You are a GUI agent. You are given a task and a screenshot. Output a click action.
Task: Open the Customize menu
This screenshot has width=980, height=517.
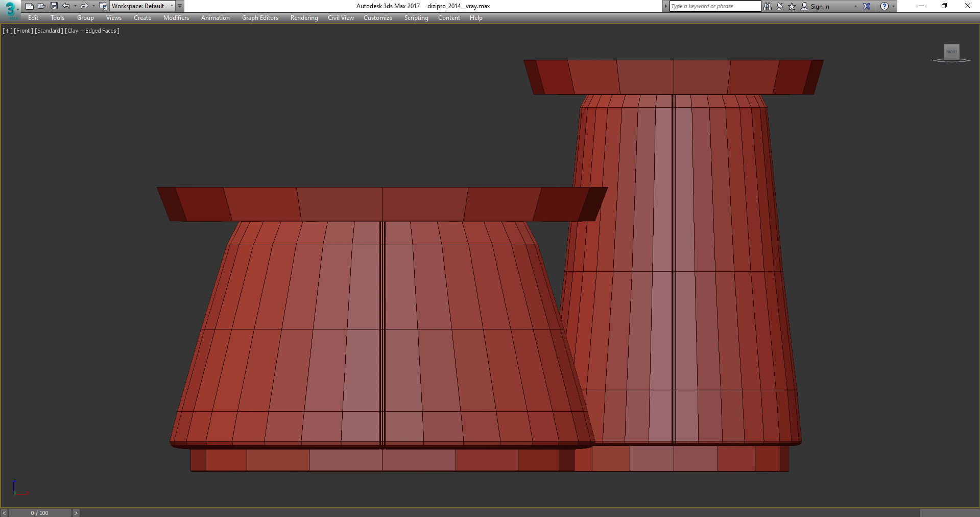pos(378,18)
